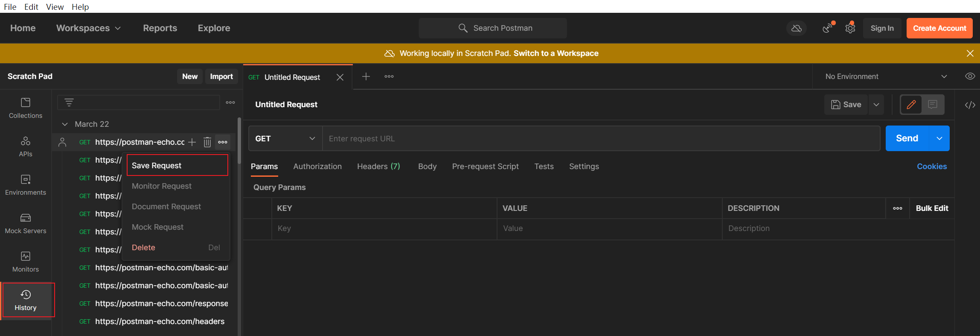
Task: Open history panel three-dot options
Action: [230, 102]
